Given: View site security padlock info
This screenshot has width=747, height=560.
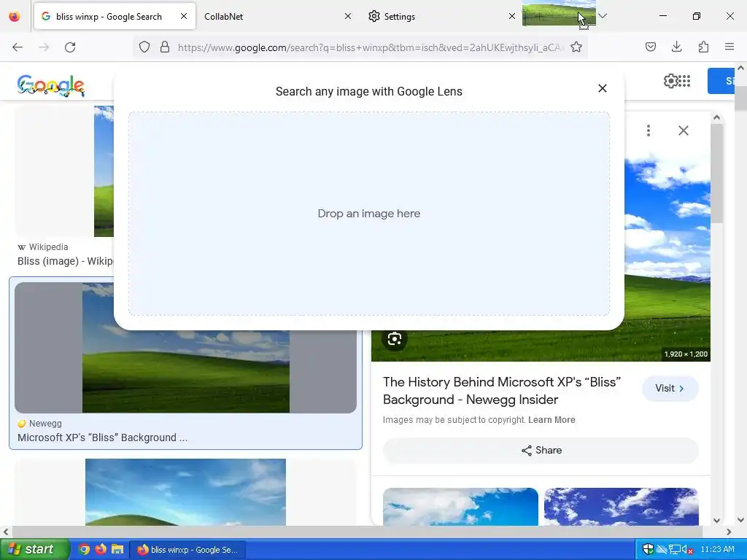Looking at the screenshot, I should (x=165, y=47).
